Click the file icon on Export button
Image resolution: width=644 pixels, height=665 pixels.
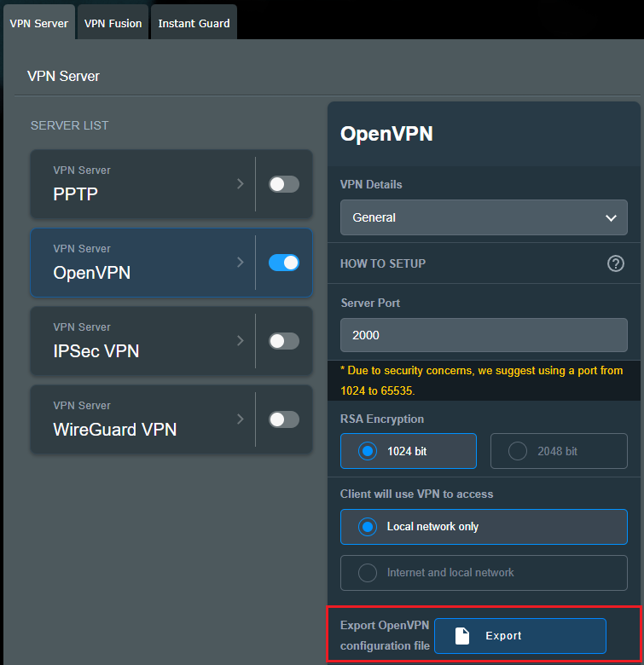pos(462,636)
